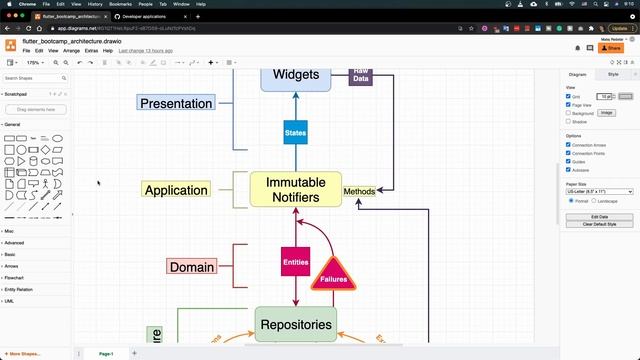Select the Circle shape in General palette
This screenshot has height=360, width=640.
[21, 150]
